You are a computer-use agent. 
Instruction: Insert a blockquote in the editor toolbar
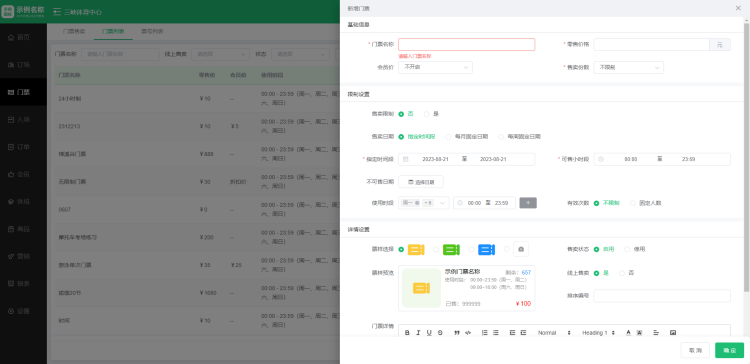(457, 332)
